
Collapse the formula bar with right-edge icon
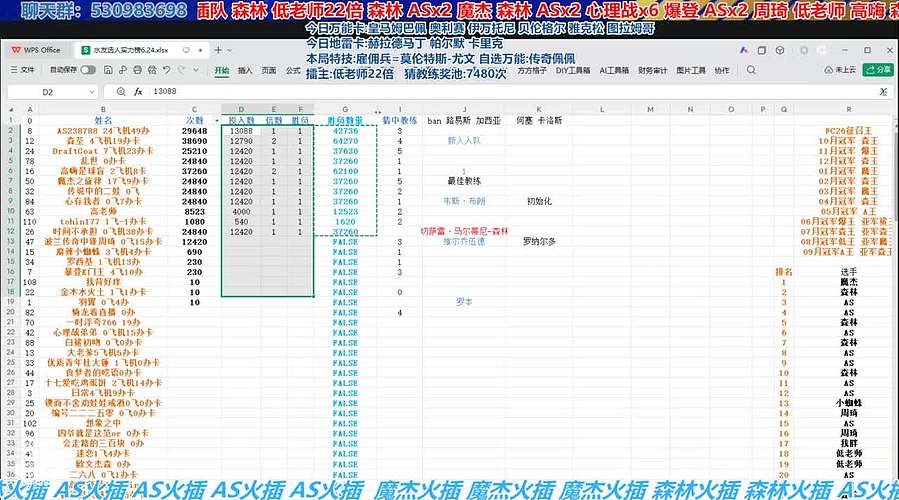coord(884,92)
